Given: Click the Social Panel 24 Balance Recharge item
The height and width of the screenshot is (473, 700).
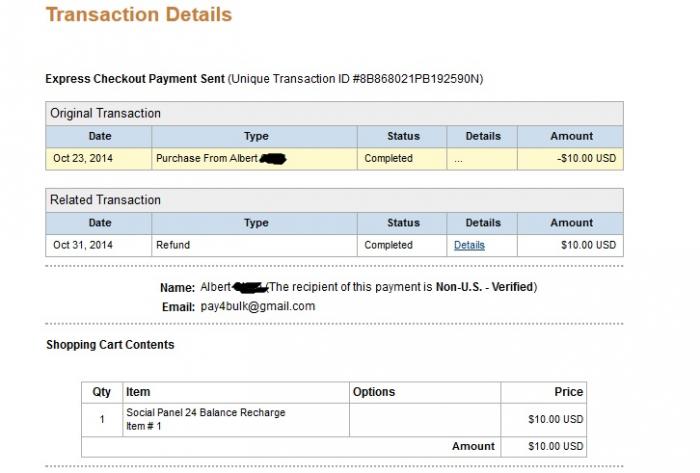Looking at the screenshot, I should 206,412.
